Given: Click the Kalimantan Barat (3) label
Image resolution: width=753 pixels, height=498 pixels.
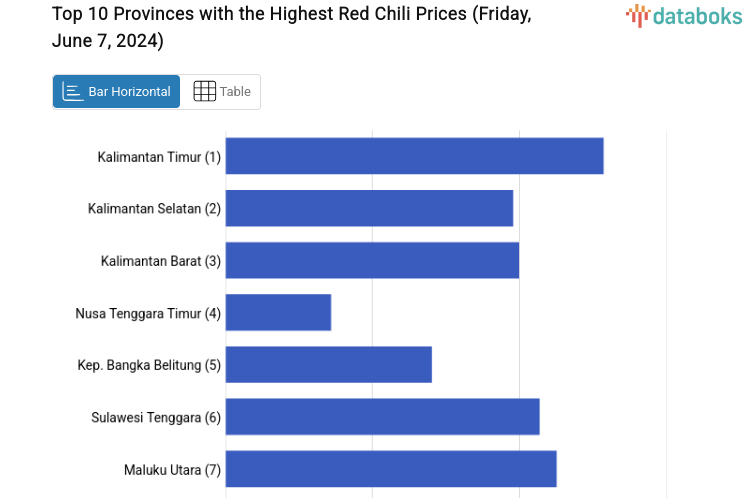Looking at the screenshot, I should (x=161, y=261).
